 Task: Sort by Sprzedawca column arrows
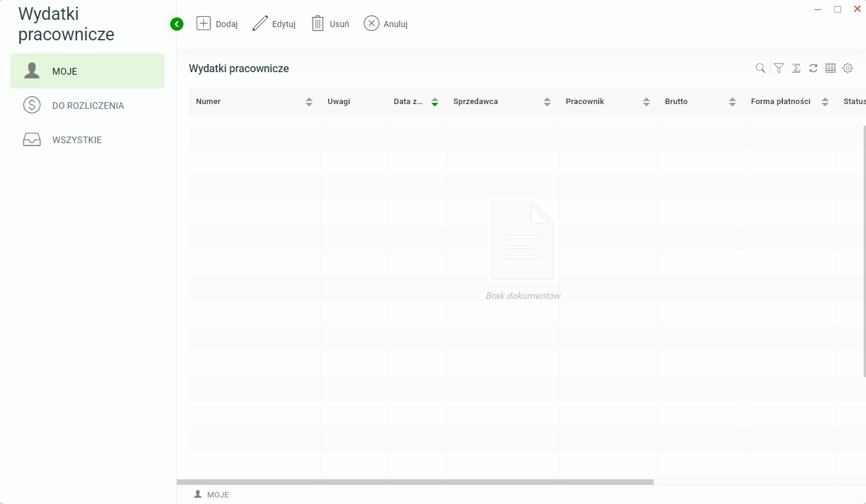tap(547, 102)
